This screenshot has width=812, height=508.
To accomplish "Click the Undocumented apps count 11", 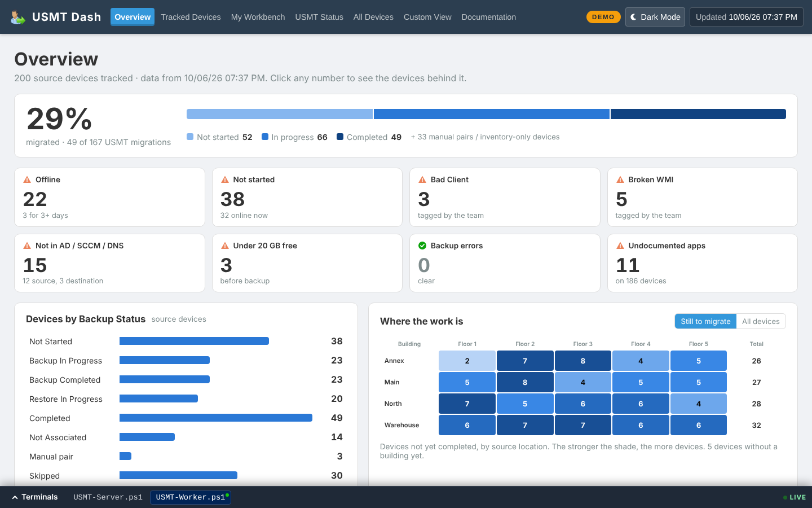I will [628, 265].
